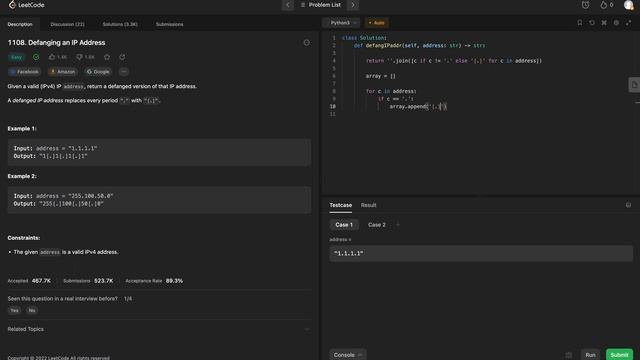640x360 pixels.
Task: Click the array = [] code line
Action: [380, 76]
